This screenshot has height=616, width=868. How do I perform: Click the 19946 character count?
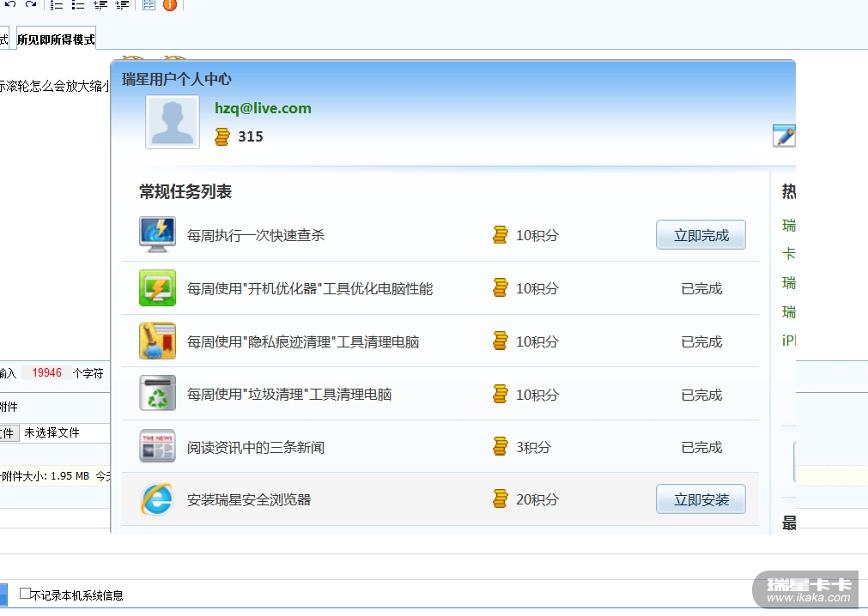(x=46, y=372)
